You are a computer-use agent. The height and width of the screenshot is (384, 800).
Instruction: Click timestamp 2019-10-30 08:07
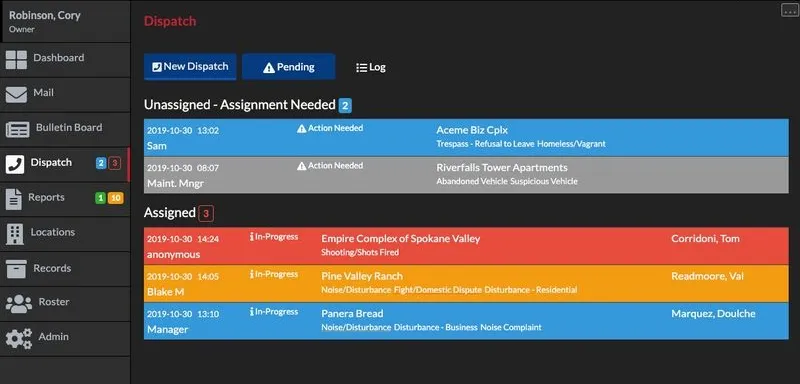pyautogui.click(x=183, y=168)
